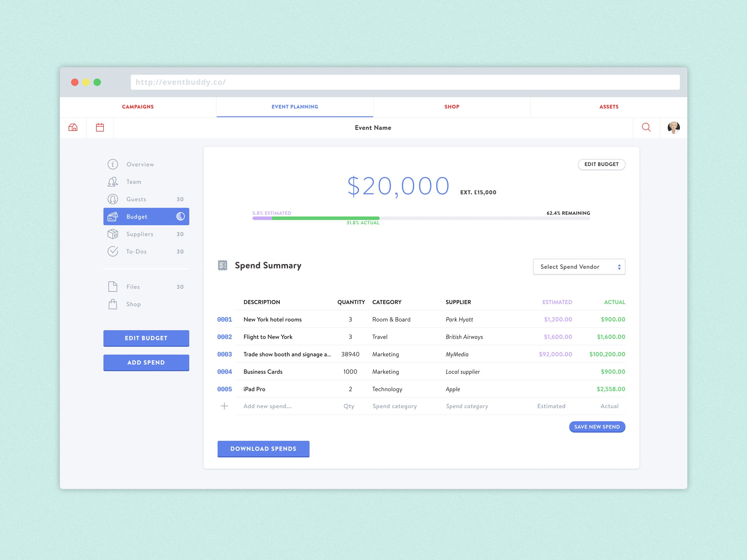Click the Guests sidebar icon
This screenshot has width=747, height=560.
pyautogui.click(x=113, y=199)
